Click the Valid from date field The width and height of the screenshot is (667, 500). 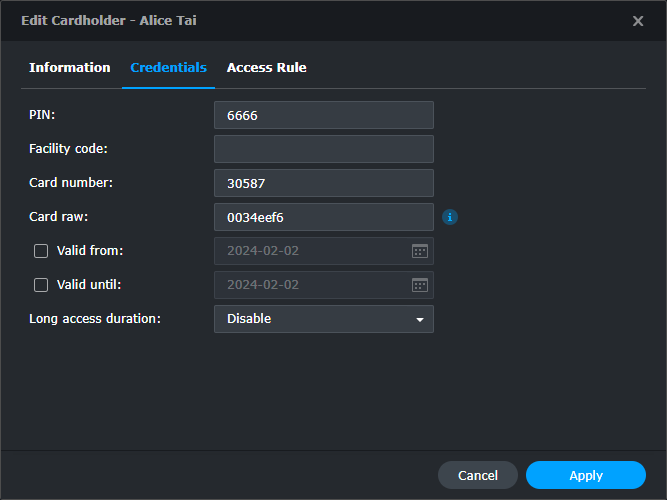point(324,251)
